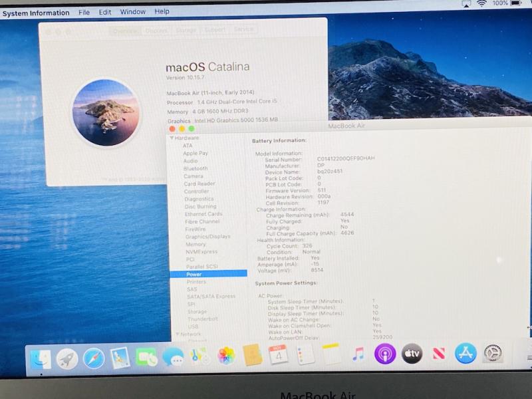Switch to Overview tab in About window

(125, 31)
